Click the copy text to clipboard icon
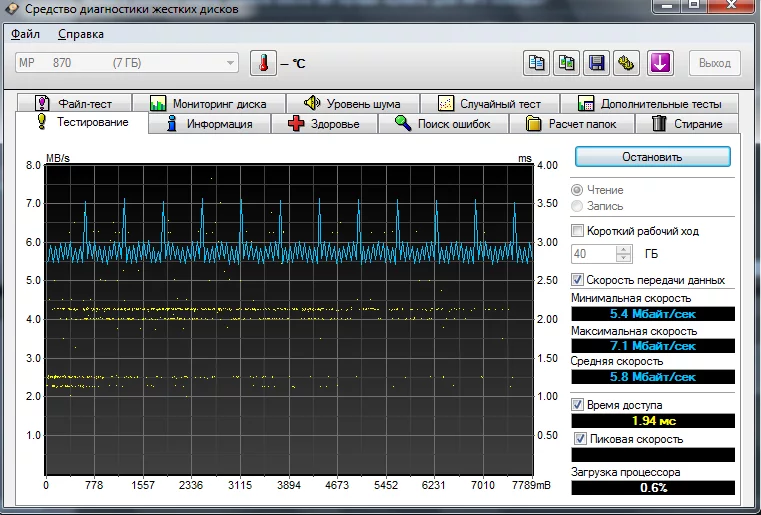Viewport: 761px width, 515px height. [x=537, y=63]
